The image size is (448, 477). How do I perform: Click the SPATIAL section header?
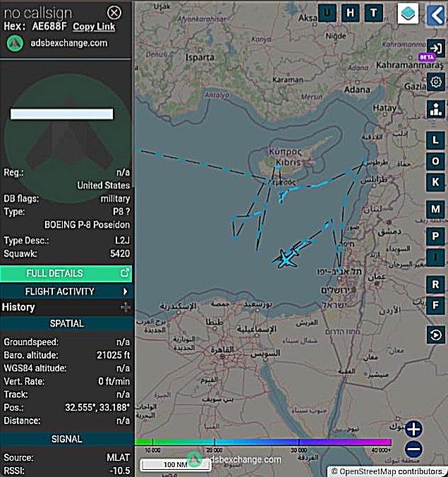tap(66, 323)
